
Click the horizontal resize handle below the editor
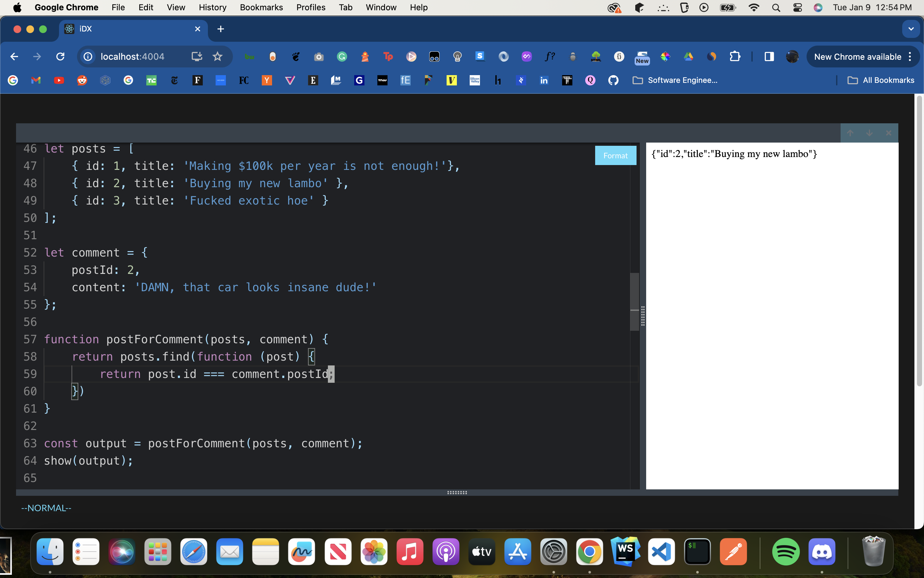(457, 492)
